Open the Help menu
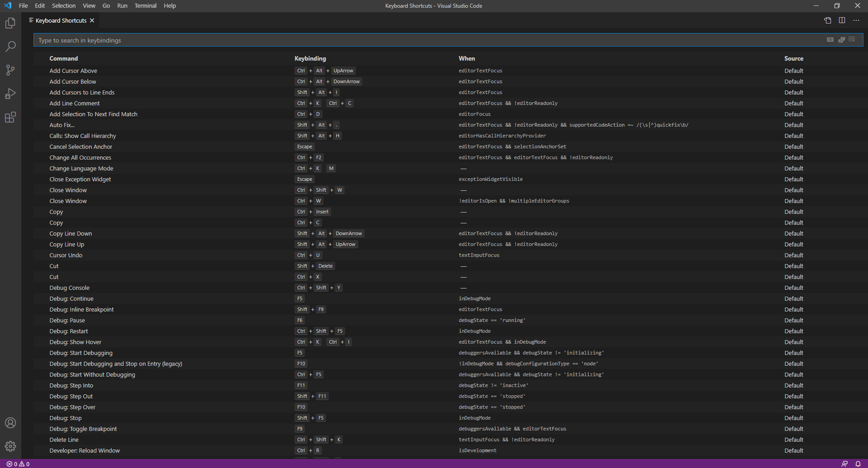This screenshot has height=468, width=868. 170,6
